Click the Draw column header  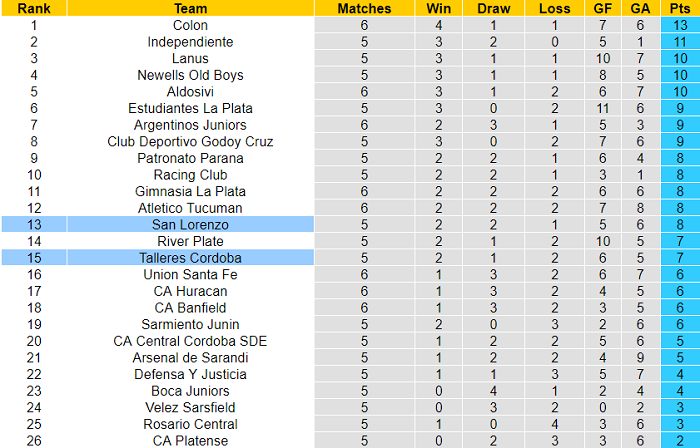click(x=493, y=8)
